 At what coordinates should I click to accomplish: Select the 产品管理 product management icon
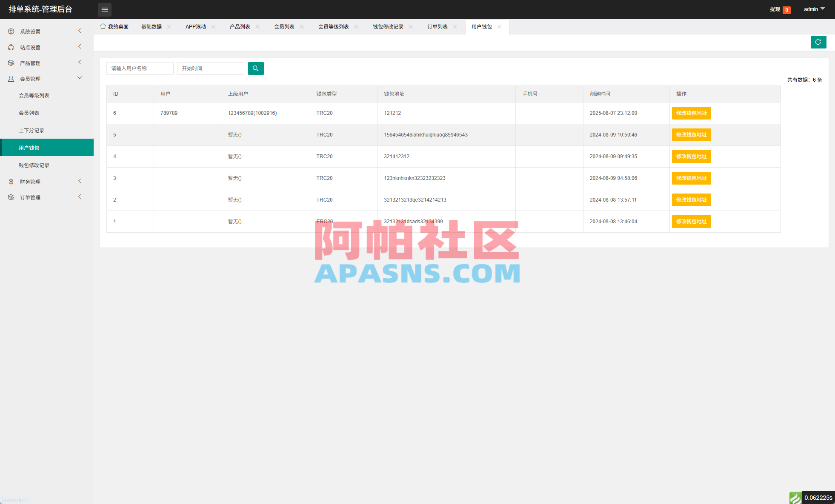point(11,63)
